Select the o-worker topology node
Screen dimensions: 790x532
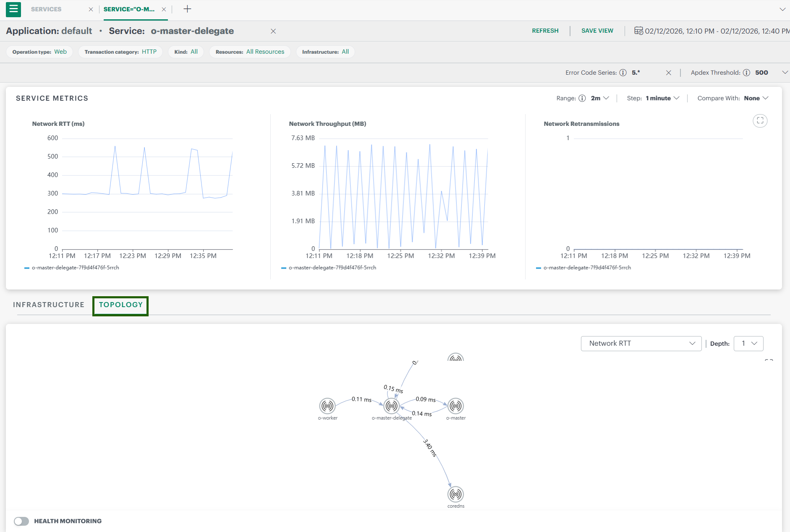[x=327, y=406]
